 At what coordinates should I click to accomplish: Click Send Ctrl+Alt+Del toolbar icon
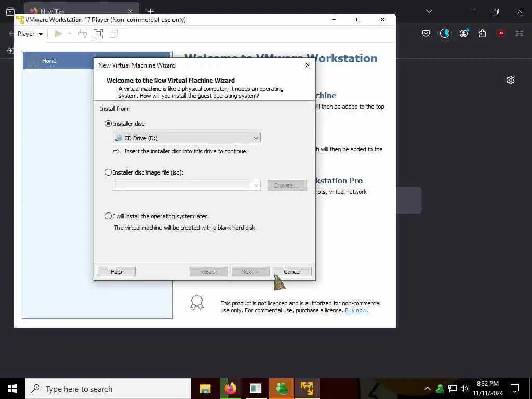click(x=83, y=34)
